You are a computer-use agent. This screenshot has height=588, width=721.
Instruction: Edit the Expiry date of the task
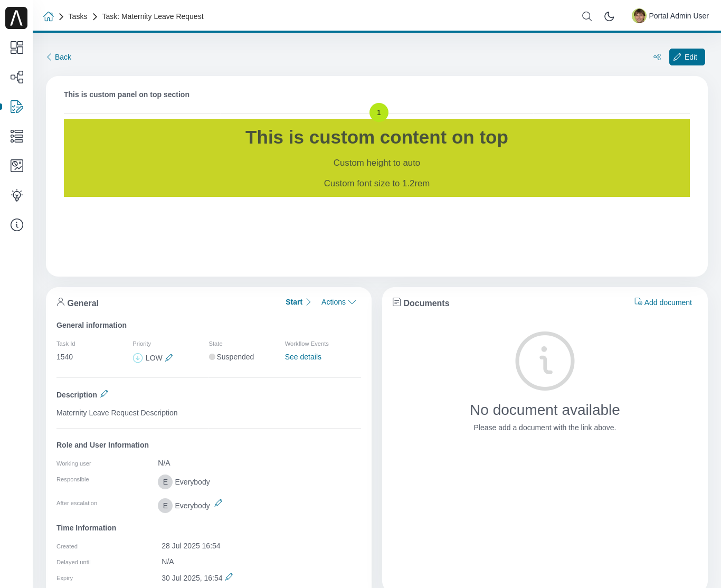[229, 576]
